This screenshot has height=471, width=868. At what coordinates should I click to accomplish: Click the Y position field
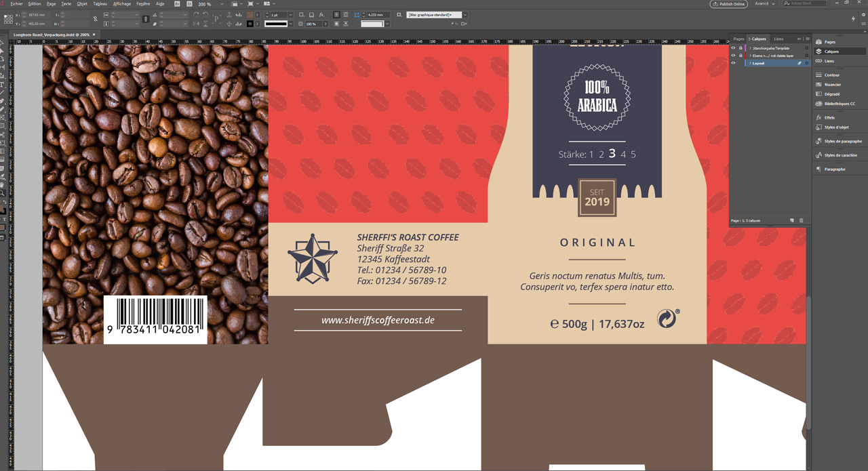[x=38, y=24]
